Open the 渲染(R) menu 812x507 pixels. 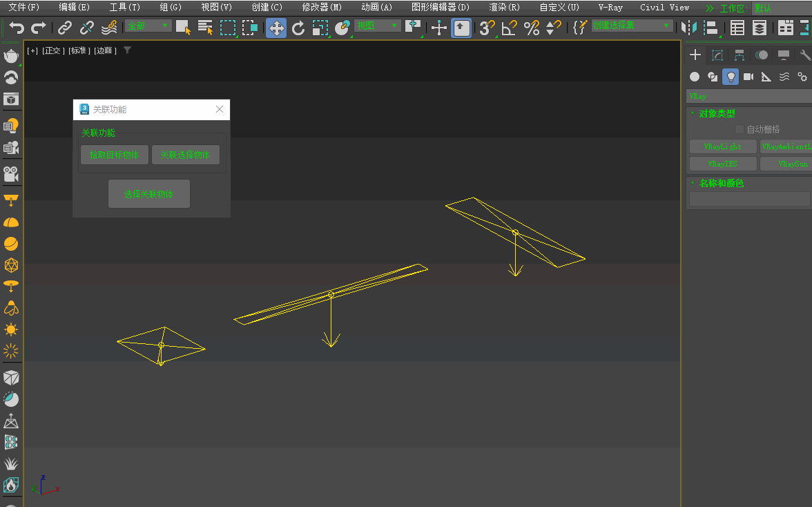tap(504, 8)
